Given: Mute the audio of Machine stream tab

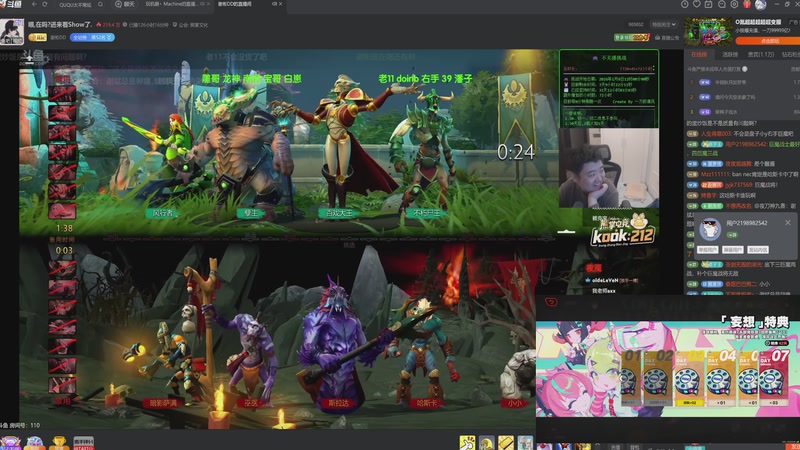Looking at the screenshot, I should 202,4.
